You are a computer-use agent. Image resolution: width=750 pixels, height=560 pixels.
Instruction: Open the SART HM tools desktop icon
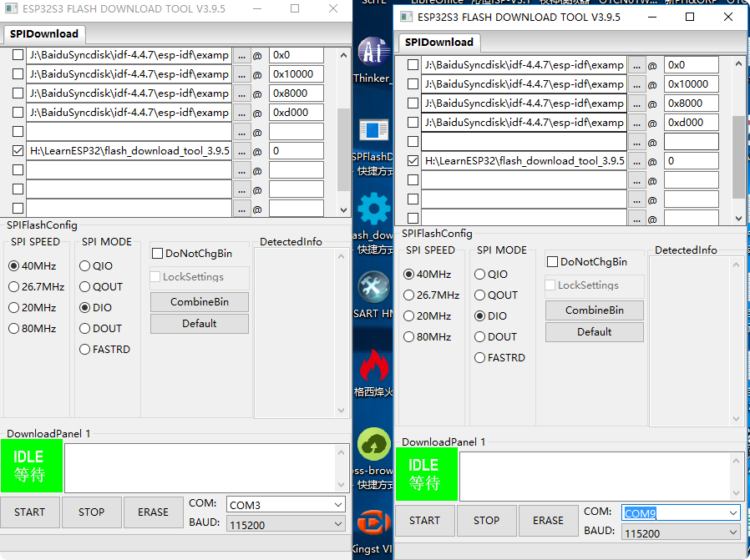click(373, 287)
